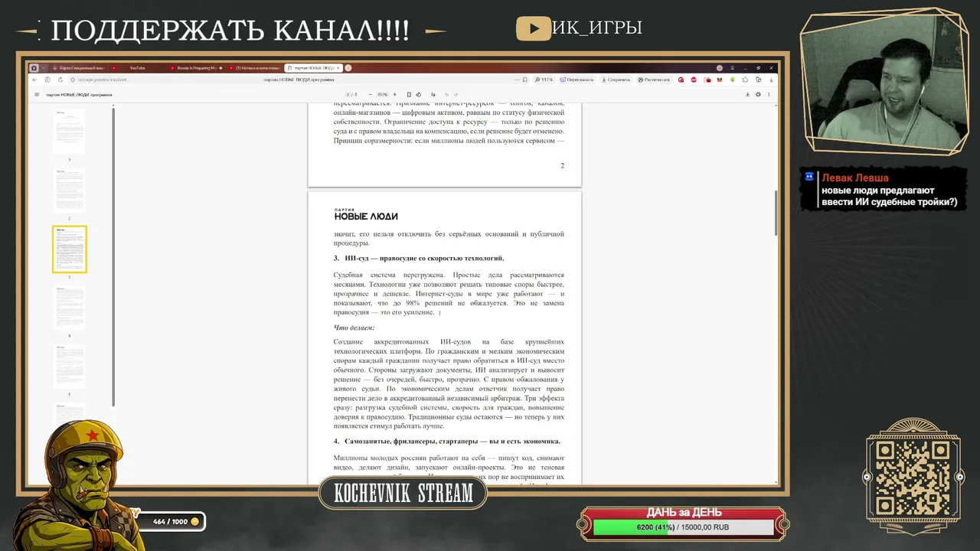Image resolution: width=980 pixels, height=551 pixels.
Task: Select the PDF cursor tool icon
Action: coord(433,95)
